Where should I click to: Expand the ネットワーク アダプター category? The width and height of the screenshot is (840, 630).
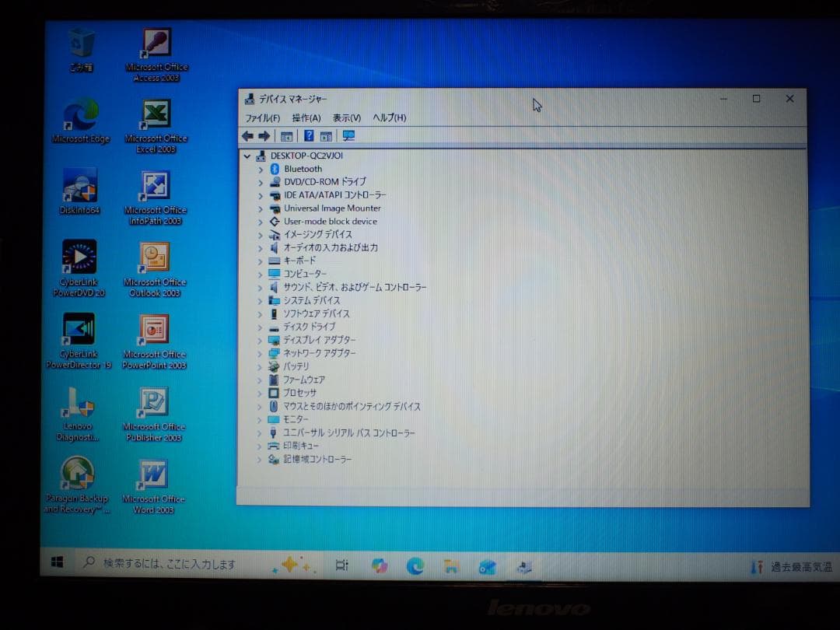pos(260,354)
